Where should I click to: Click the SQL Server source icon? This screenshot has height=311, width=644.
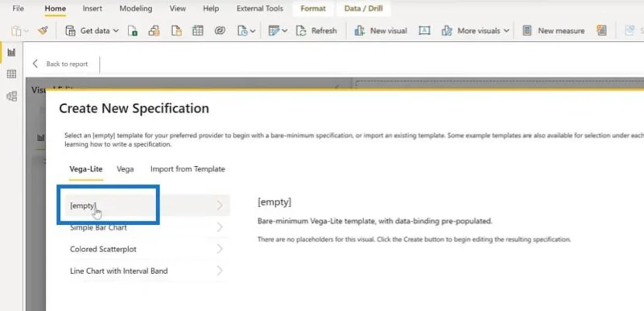(176, 31)
